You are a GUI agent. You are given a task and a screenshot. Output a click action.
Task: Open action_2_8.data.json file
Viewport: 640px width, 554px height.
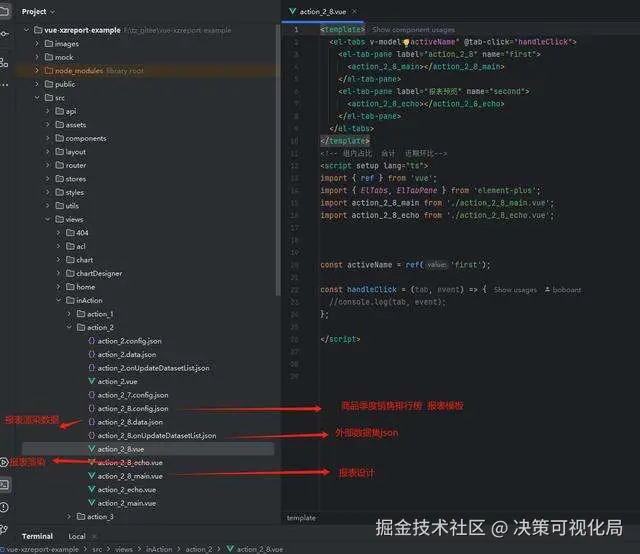coord(130,422)
